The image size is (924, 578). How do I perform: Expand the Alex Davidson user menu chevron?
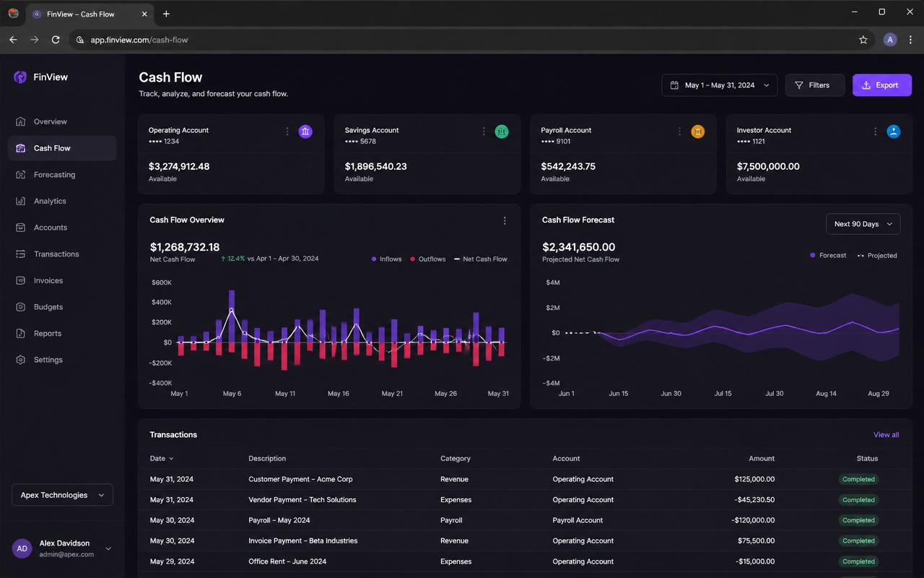pyautogui.click(x=108, y=548)
